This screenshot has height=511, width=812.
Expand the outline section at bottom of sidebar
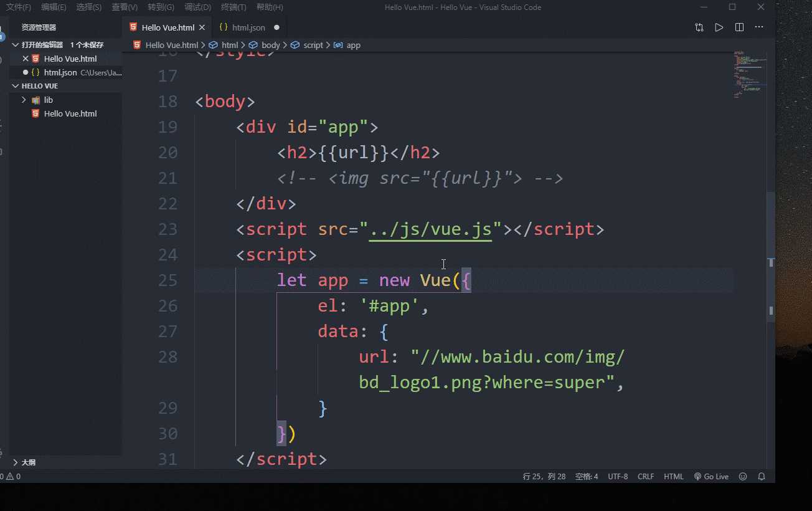click(x=16, y=462)
